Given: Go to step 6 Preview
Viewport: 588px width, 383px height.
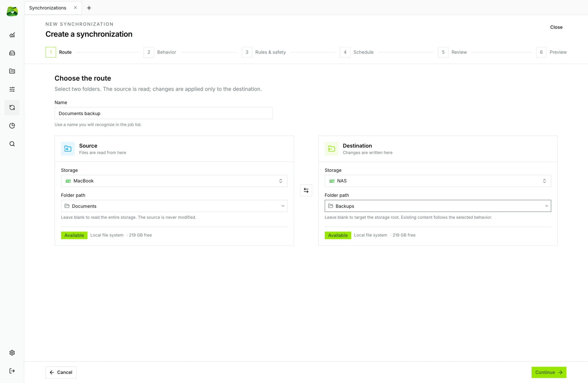Looking at the screenshot, I should click(551, 52).
